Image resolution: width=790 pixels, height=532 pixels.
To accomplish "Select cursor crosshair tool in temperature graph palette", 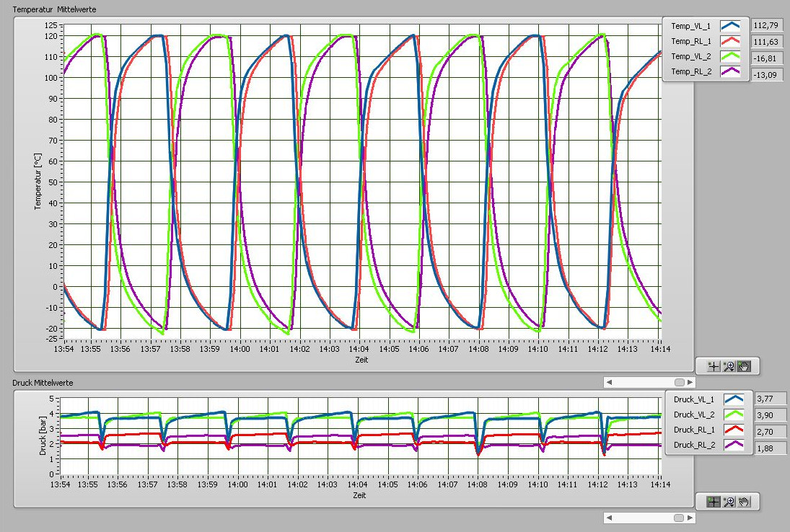I will [713, 366].
